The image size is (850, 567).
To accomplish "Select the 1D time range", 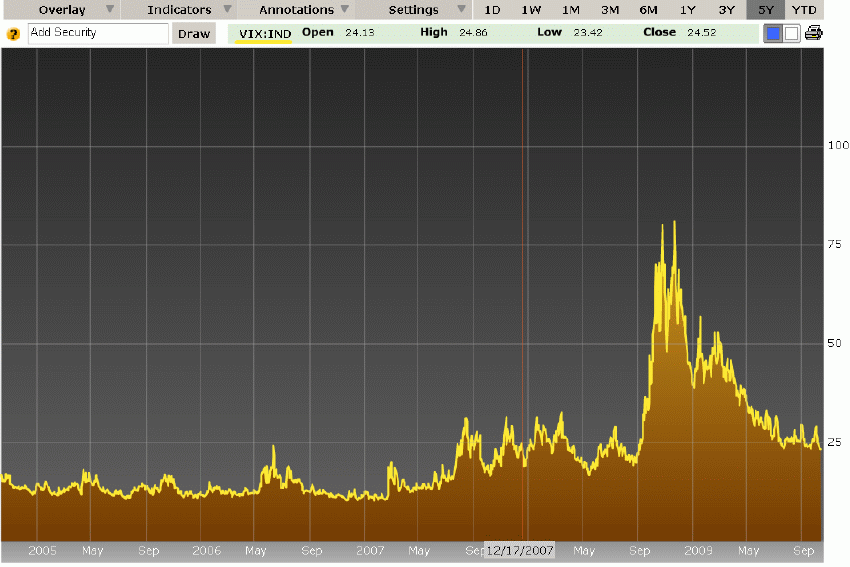I will (492, 10).
